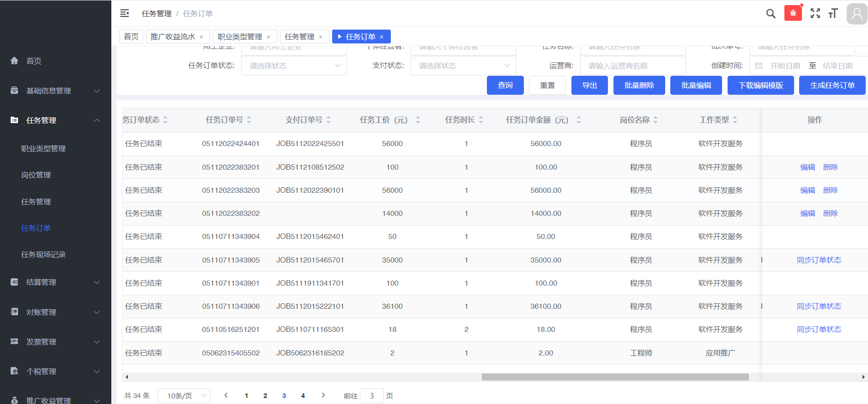The width and height of the screenshot is (868, 404).
Task: Open the 支付状态 dropdown
Action: tap(463, 66)
